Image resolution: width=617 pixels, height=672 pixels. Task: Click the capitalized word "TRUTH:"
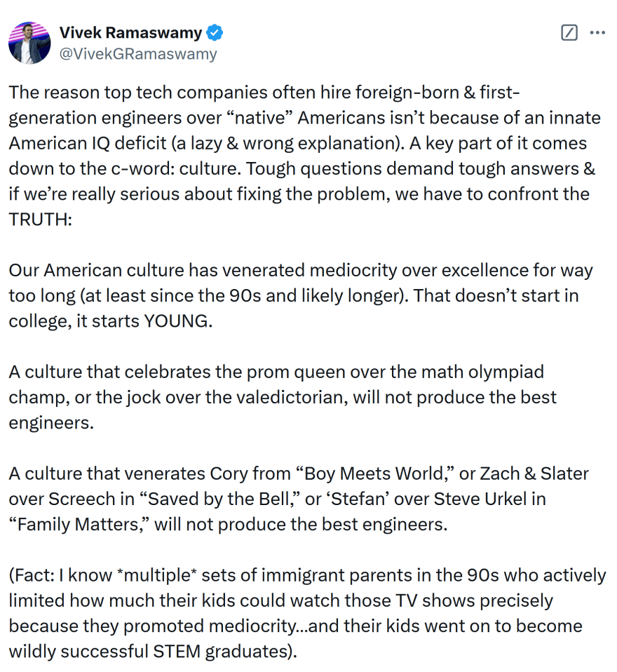[x=41, y=220]
